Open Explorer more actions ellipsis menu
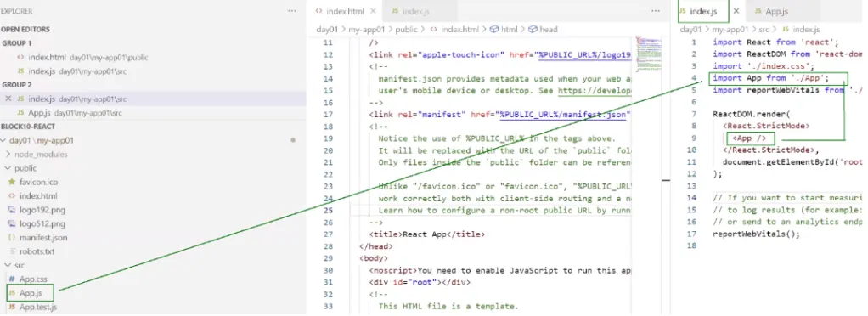Screen dimensions: 868x316 coord(291,11)
